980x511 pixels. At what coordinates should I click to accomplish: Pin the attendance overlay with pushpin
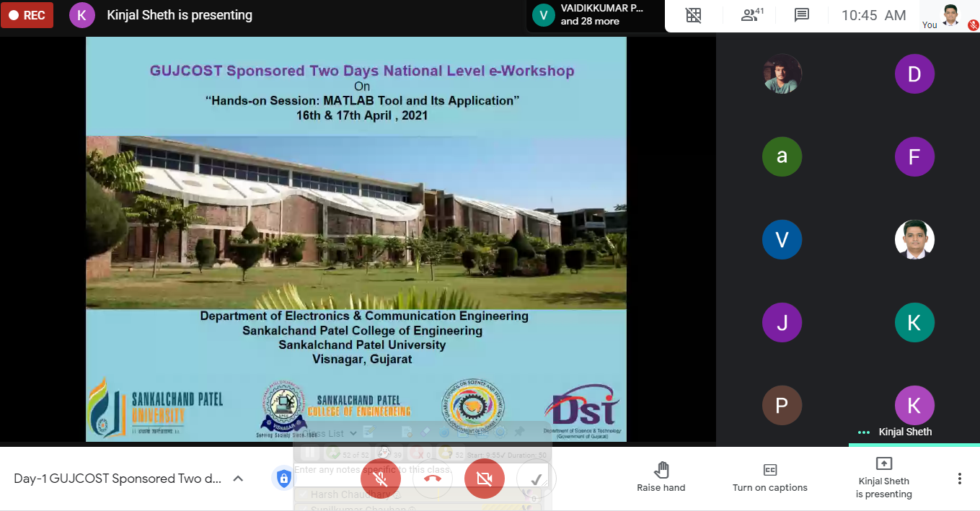click(x=519, y=432)
